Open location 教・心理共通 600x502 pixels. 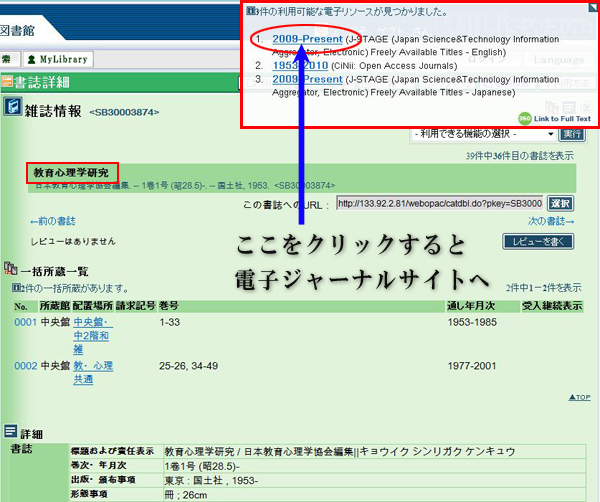(93, 372)
